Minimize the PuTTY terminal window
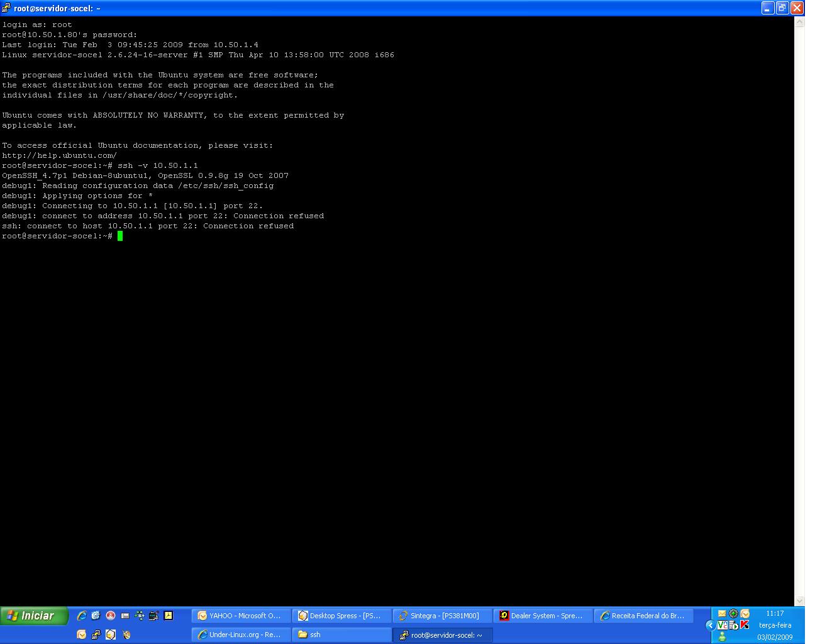 (768, 8)
